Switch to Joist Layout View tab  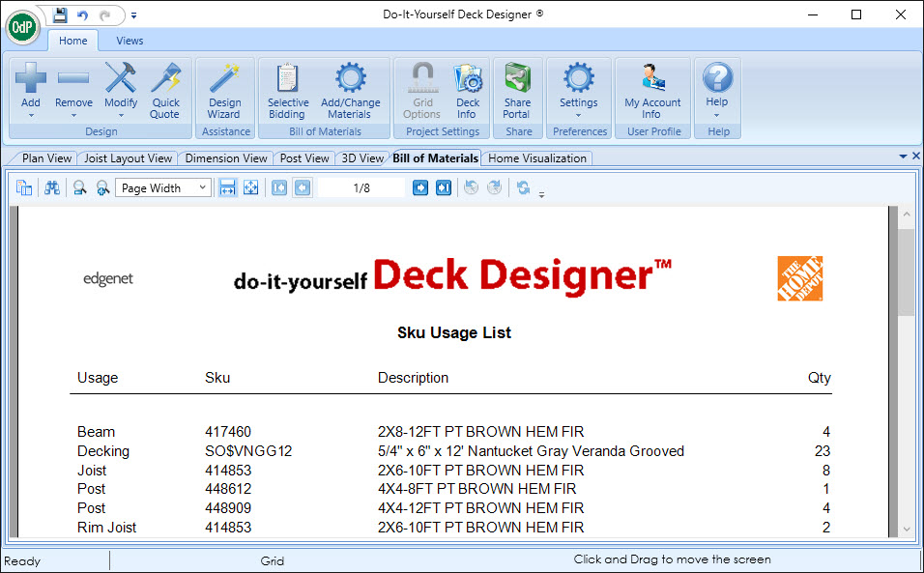128,158
